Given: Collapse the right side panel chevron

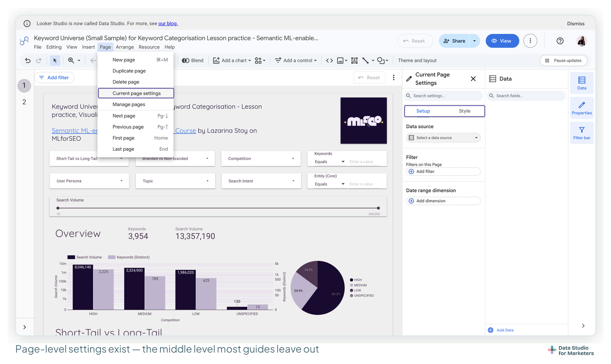Looking at the screenshot, I should [x=583, y=325].
